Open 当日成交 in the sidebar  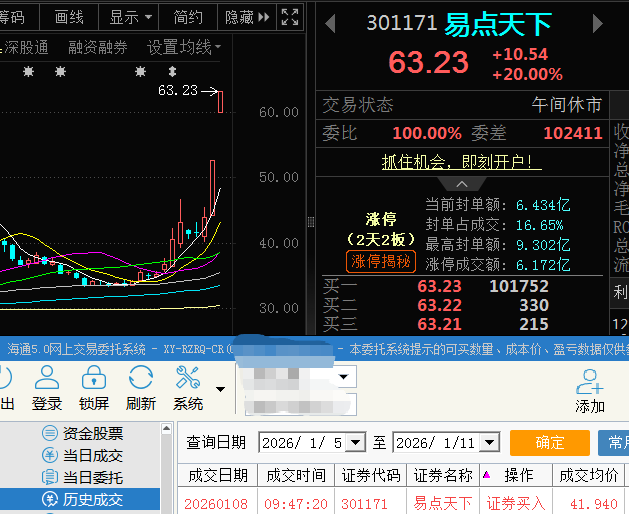83,455
